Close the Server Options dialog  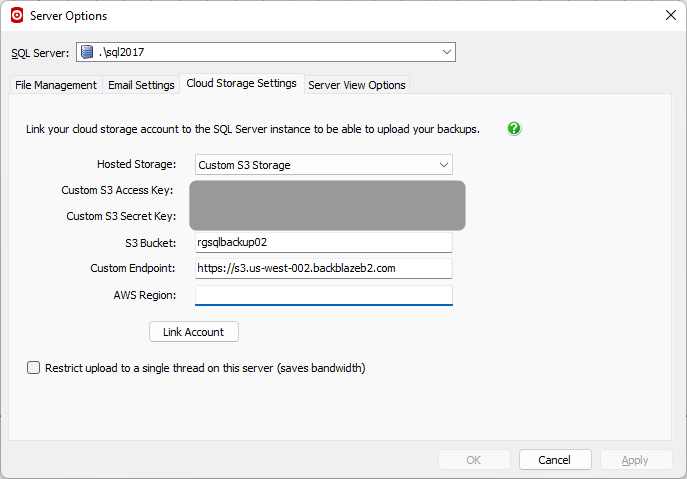(x=669, y=16)
